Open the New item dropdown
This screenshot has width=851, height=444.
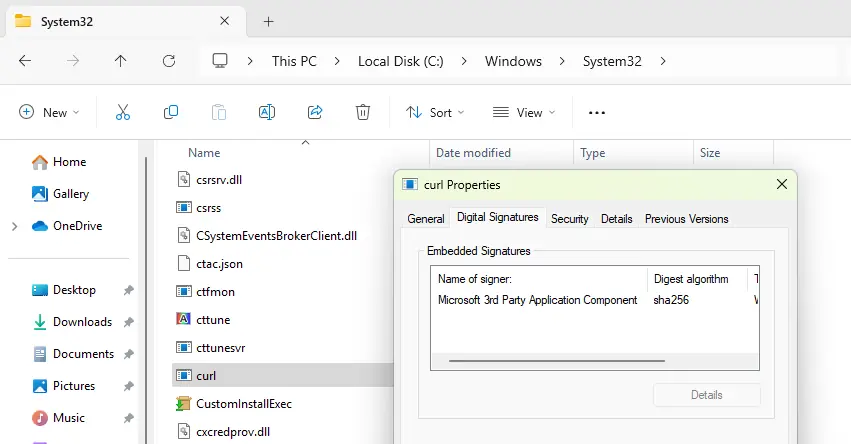click(49, 112)
